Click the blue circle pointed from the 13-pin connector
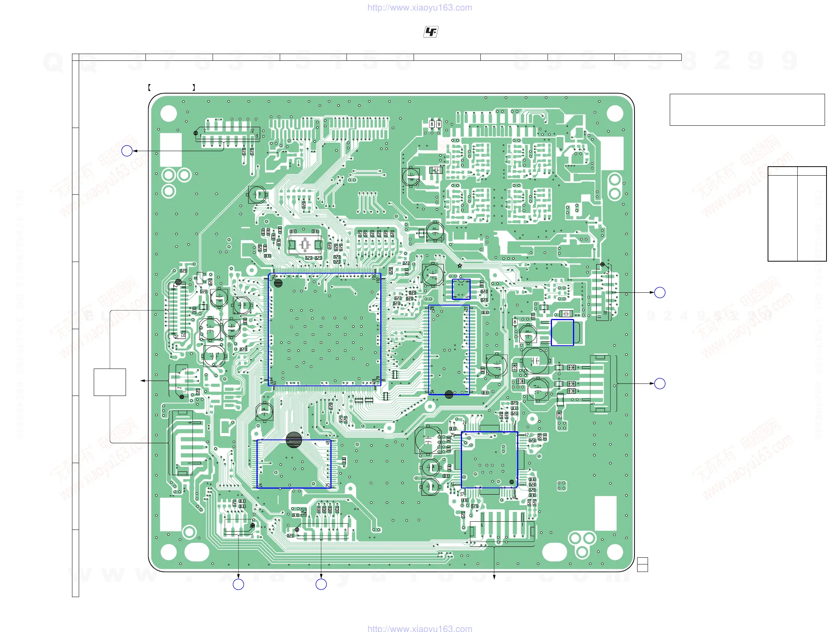The width and height of the screenshot is (840, 632). (127, 151)
